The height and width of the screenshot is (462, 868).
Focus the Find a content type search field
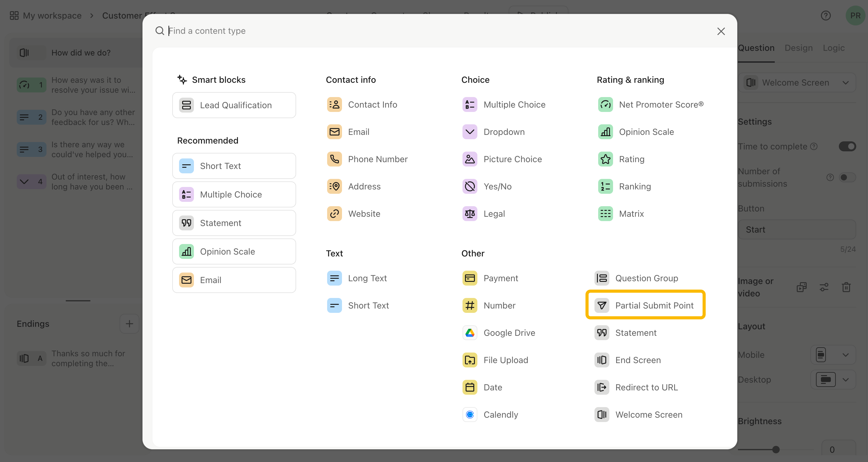[438, 31]
